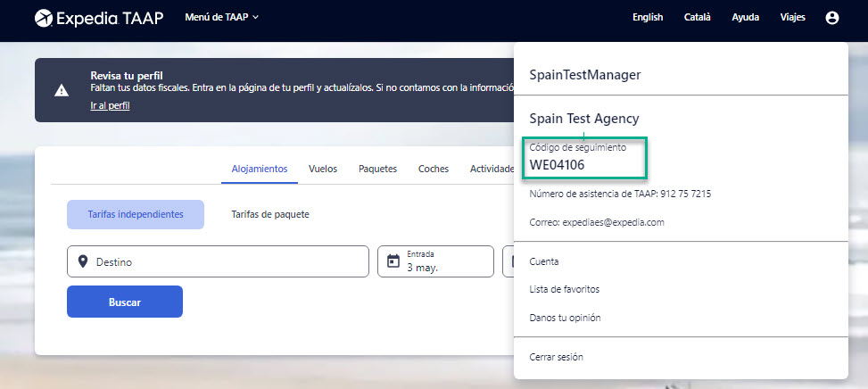The width and height of the screenshot is (868, 389).
Task: Select the Paquetes tab
Action: point(377,169)
